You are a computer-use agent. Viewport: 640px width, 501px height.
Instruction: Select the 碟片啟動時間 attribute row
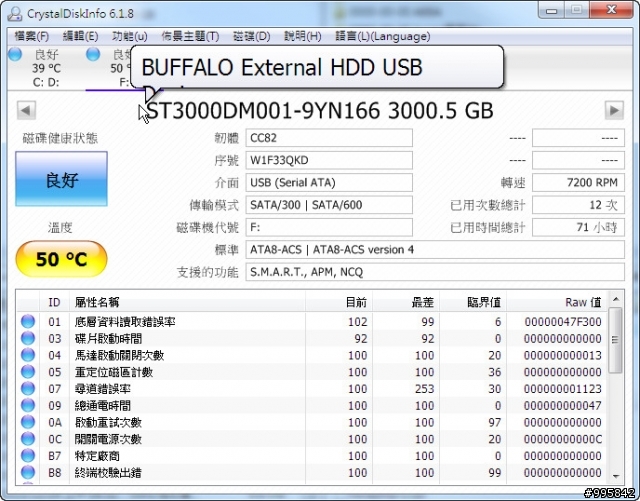click(312, 338)
